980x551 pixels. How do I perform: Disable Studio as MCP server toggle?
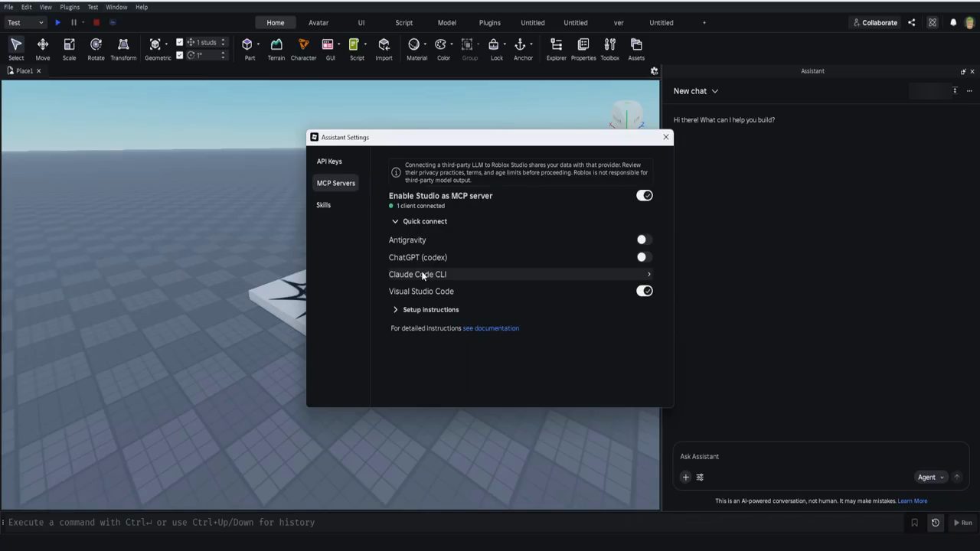645,196
